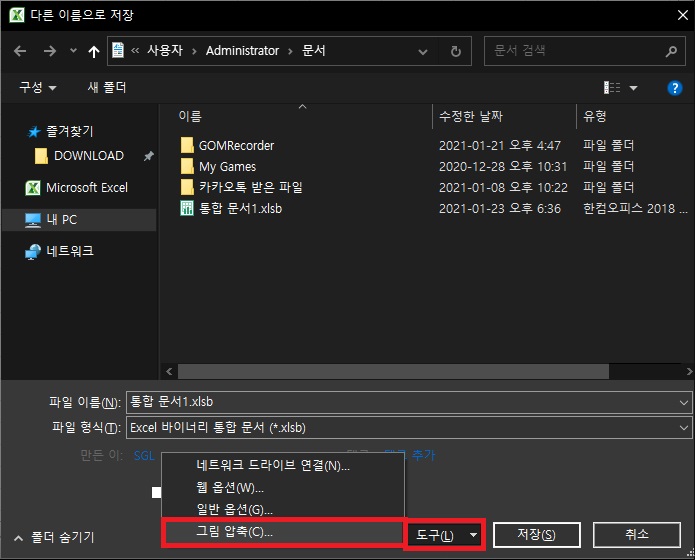The height and width of the screenshot is (560, 695).
Task: Click the 취소 cancel button
Action: click(636, 535)
